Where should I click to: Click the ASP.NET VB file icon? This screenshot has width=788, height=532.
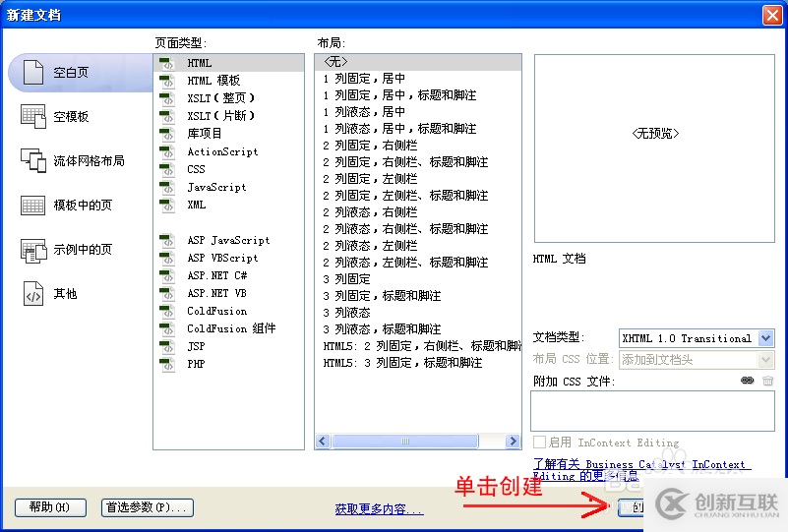click(167, 293)
